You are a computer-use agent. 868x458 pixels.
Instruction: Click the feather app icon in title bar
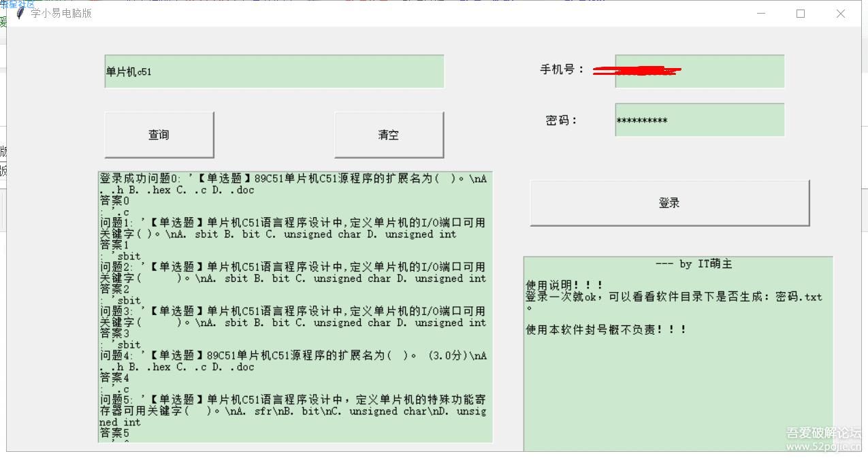click(x=20, y=12)
